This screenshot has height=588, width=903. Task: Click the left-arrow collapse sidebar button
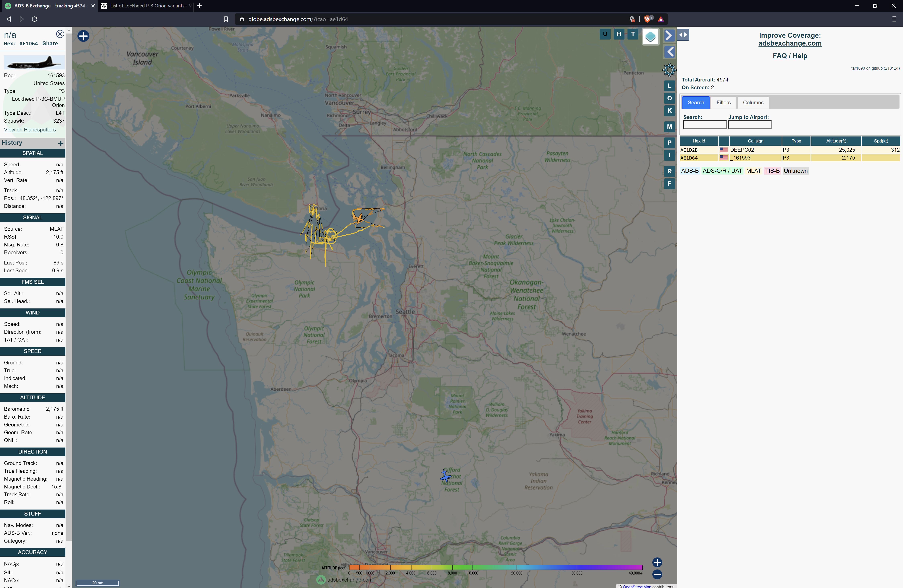coord(670,52)
